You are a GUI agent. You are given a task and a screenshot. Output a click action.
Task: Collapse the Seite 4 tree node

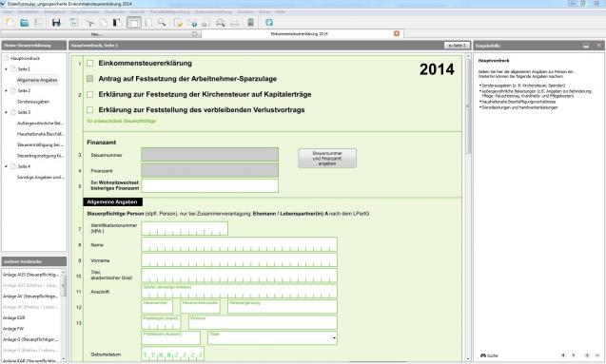click(6, 166)
